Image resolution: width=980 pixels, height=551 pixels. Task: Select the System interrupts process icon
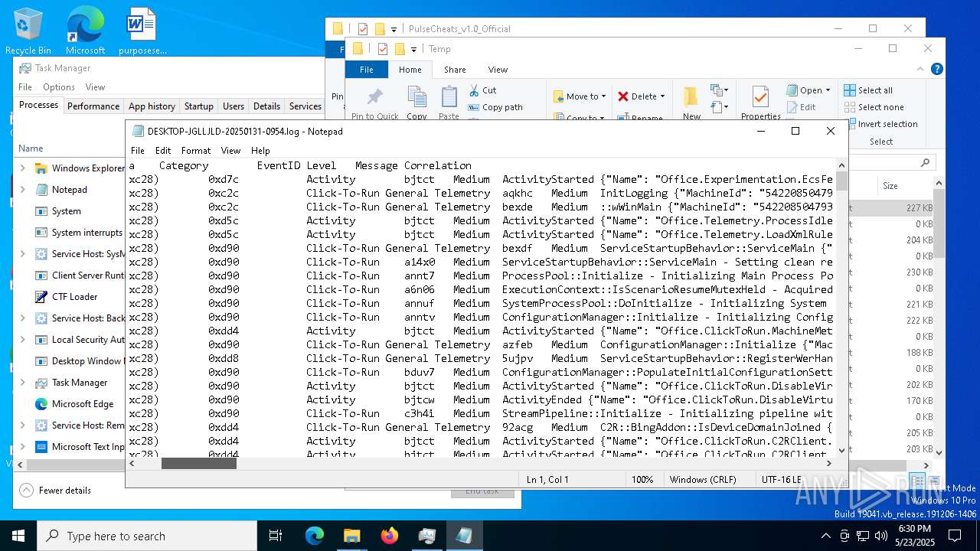(41, 233)
